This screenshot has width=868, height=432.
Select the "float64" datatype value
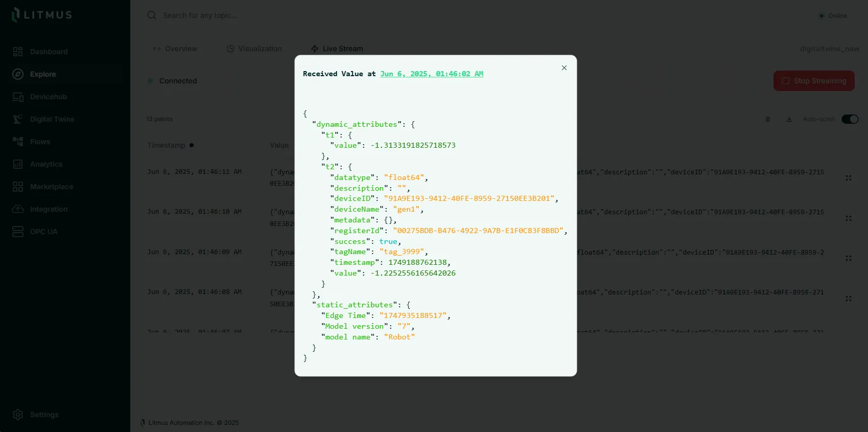coord(404,177)
